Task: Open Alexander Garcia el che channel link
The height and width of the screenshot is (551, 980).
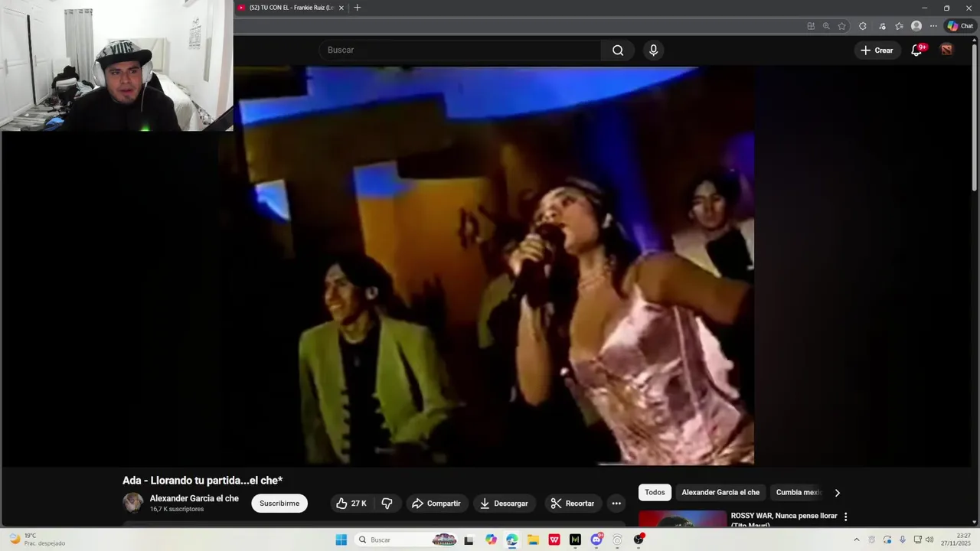Action: click(194, 498)
